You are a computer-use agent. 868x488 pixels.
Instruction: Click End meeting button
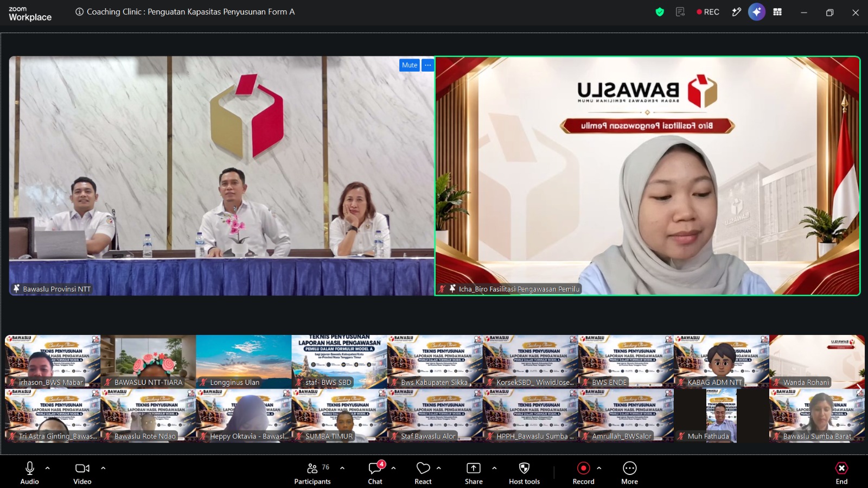[841, 473]
